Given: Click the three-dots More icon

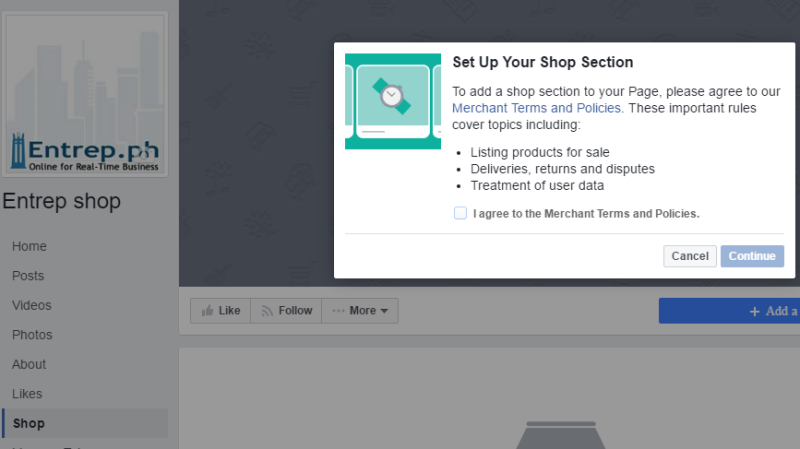Looking at the screenshot, I should pyautogui.click(x=338, y=311).
